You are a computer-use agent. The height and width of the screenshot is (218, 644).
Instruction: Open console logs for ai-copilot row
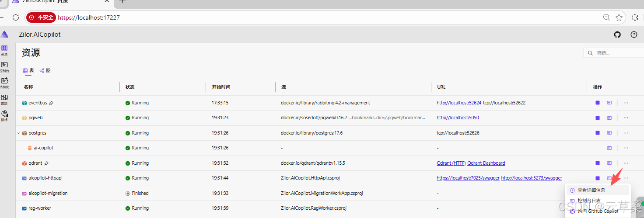pos(609,148)
